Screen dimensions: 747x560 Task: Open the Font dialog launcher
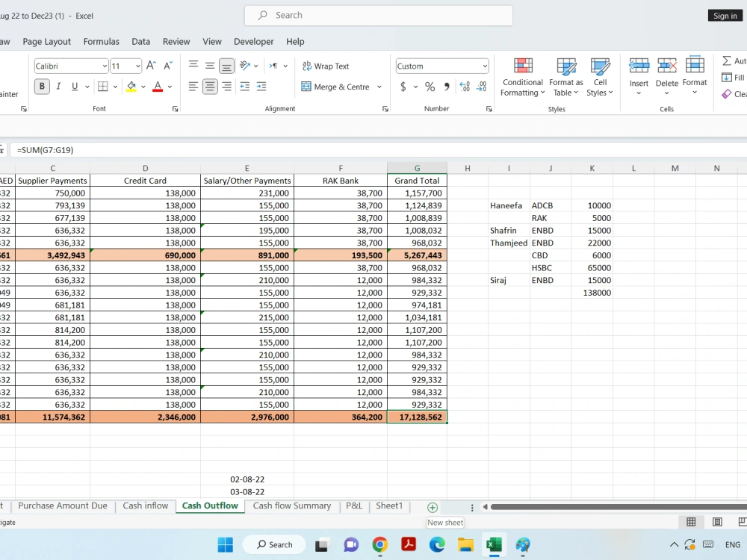(176, 109)
